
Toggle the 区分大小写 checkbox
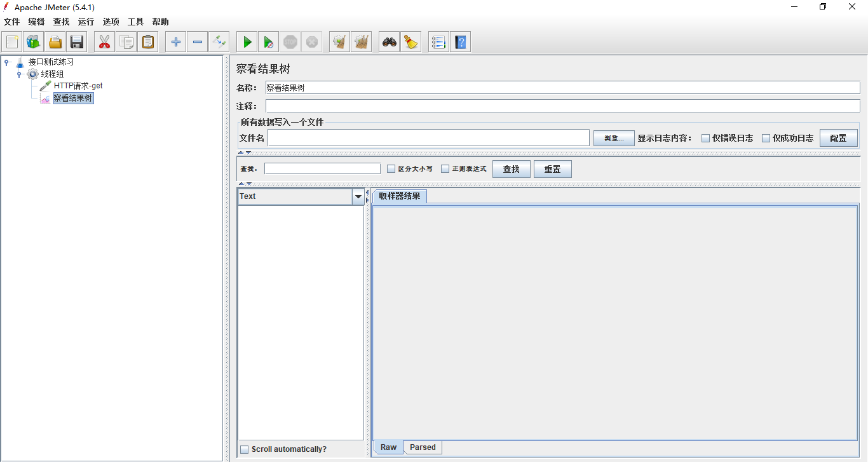coord(391,168)
